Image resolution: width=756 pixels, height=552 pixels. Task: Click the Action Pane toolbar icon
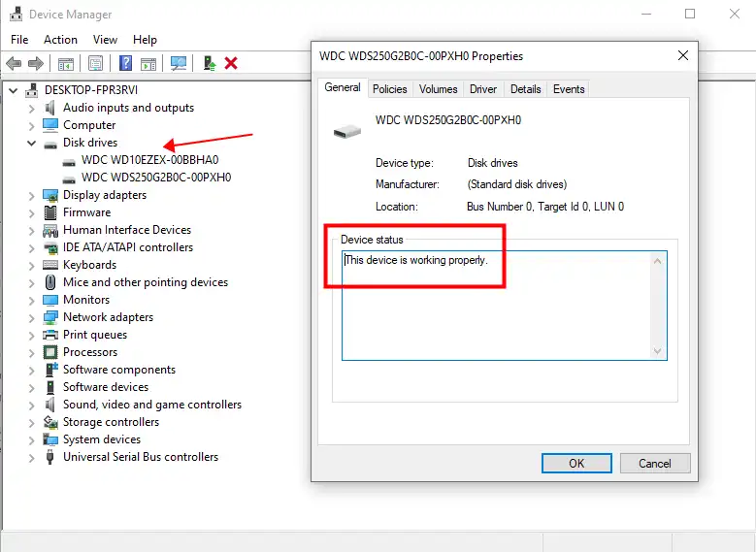pos(148,63)
